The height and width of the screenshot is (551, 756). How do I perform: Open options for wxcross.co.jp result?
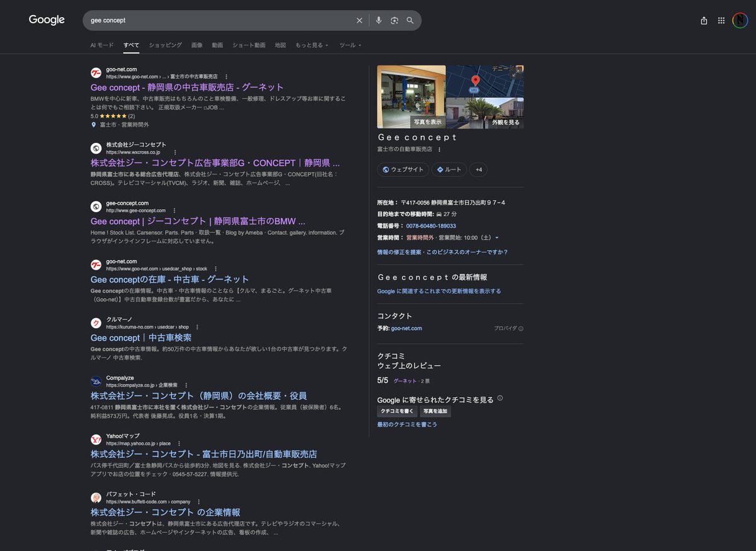pyautogui.click(x=175, y=152)
